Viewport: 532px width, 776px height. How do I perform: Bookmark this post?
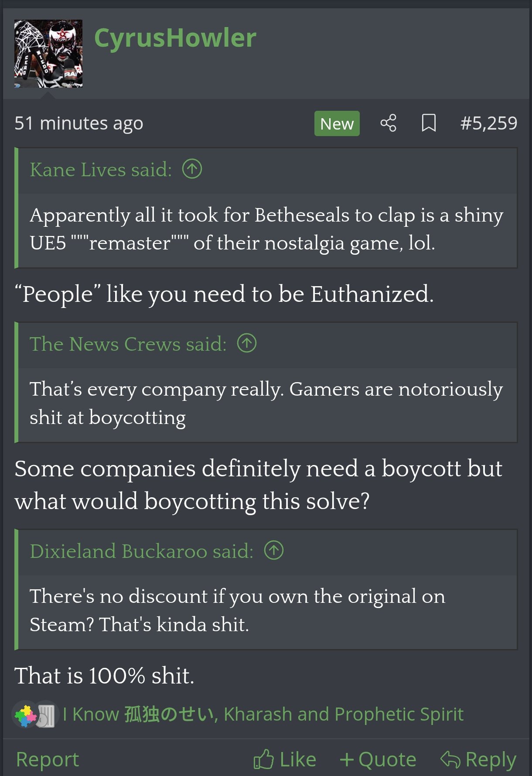[429, 123]
